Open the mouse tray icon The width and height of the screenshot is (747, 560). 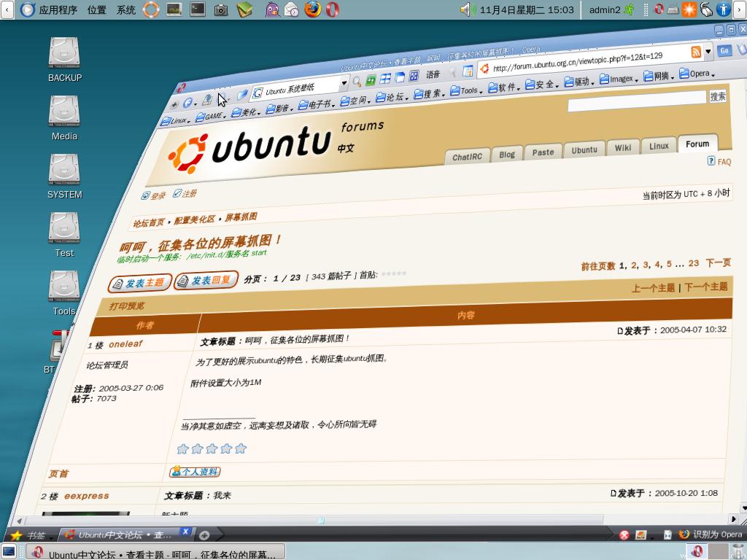click(706, 9)
